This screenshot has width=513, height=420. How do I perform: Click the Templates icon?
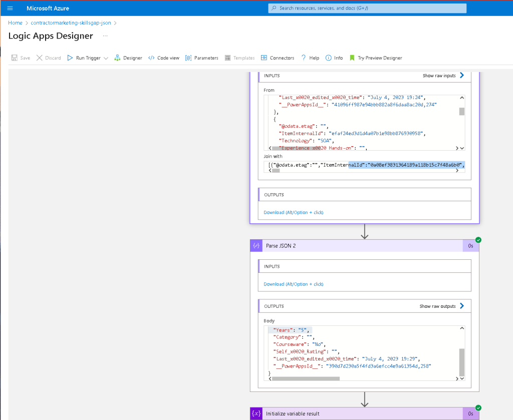(x=228, y=58)
